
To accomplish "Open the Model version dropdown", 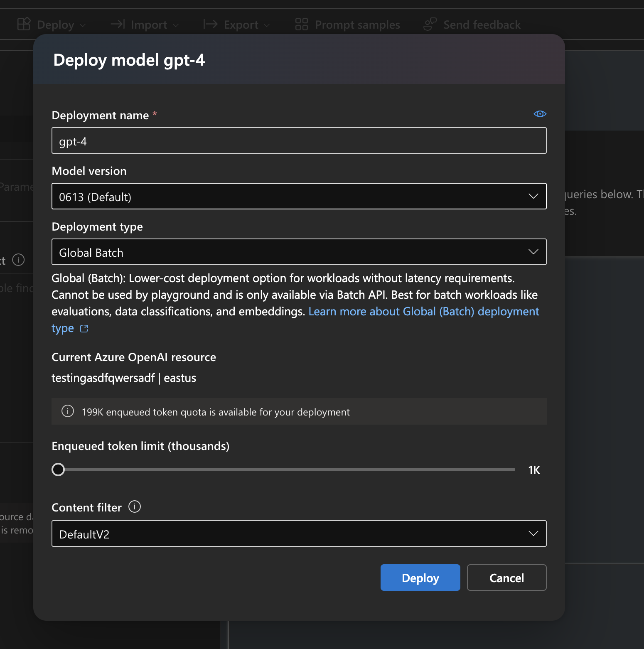I will [x=299, y=196].
